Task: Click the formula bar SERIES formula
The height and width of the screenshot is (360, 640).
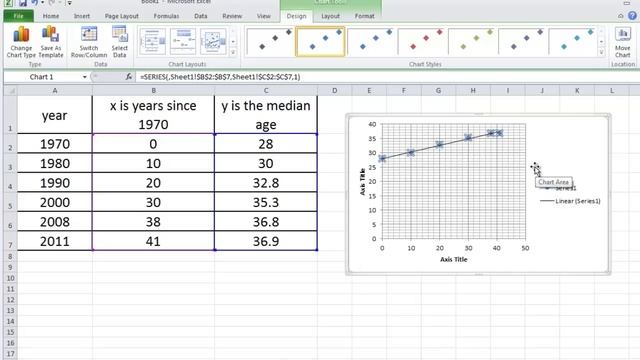Action: pos(220,77)
